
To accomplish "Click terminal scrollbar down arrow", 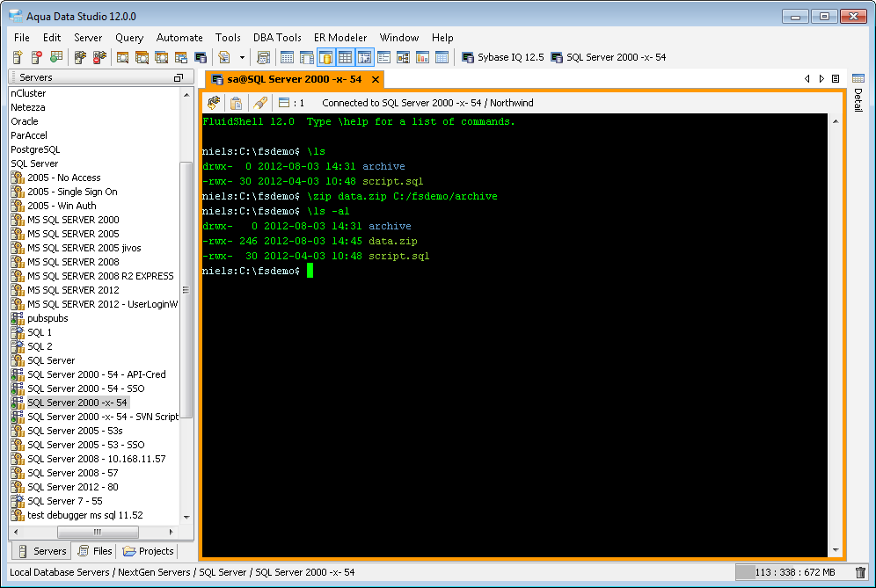I will click(836, 550).
